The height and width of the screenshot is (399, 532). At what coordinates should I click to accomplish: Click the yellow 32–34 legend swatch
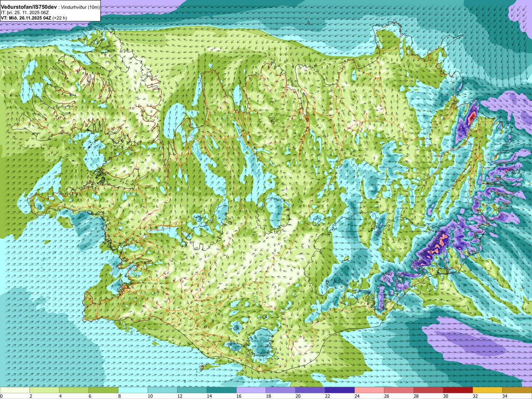(487, 390)
